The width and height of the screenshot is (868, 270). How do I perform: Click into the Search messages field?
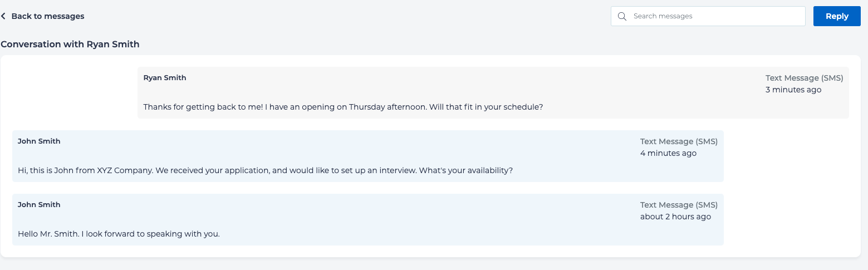click(715, 16)
